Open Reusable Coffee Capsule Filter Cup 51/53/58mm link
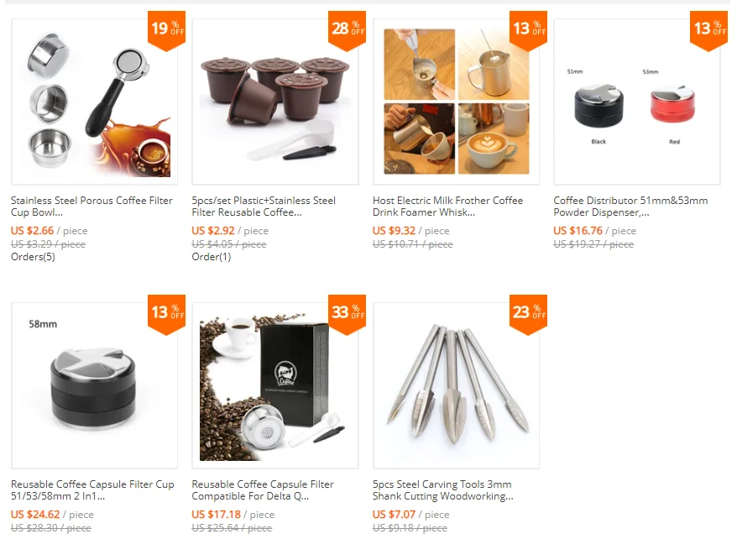 pos(92,490)
